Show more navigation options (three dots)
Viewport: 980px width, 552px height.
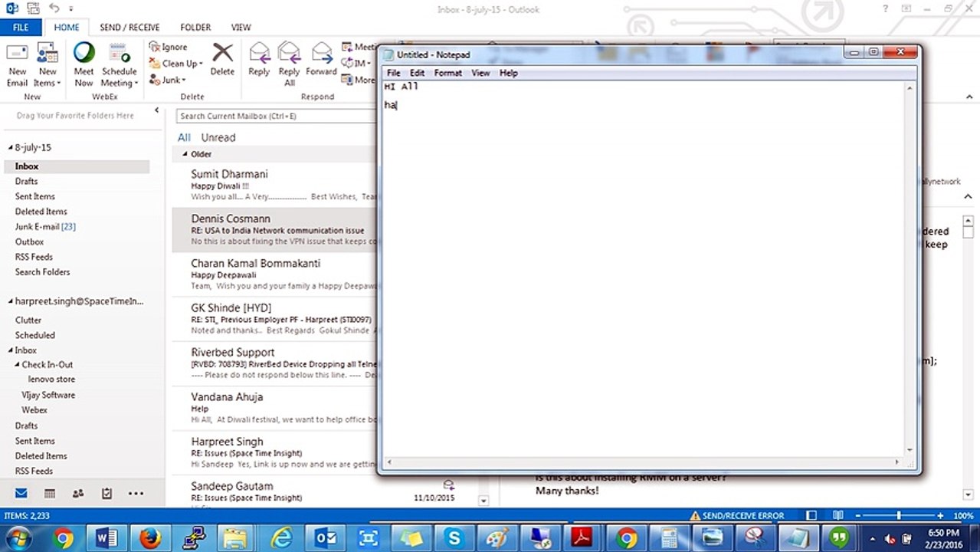[136, 493]
